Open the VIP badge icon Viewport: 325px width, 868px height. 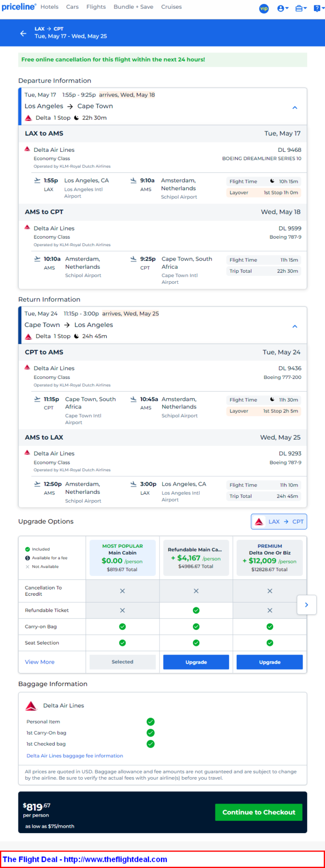tap(264, 8)
